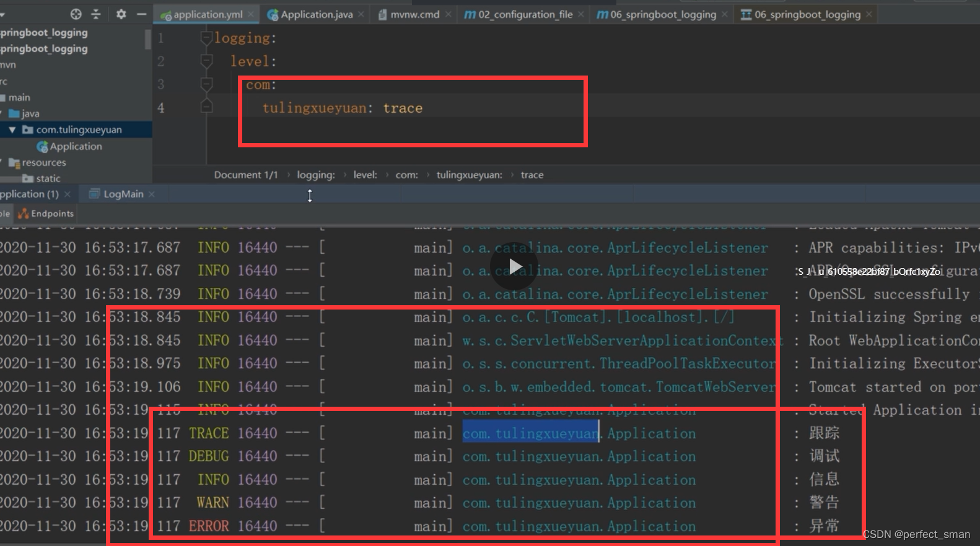Image resolution: width=980 pixels, height=546 pixels.
Task: Click the locate-in-project target icon
Action: [x=76, y=14]
